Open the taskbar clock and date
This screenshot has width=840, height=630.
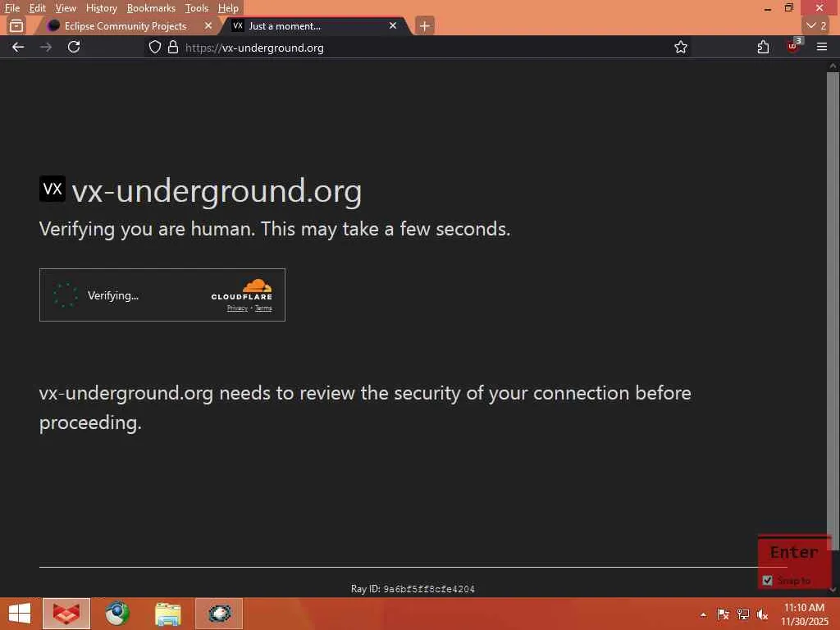pos(804,614)
